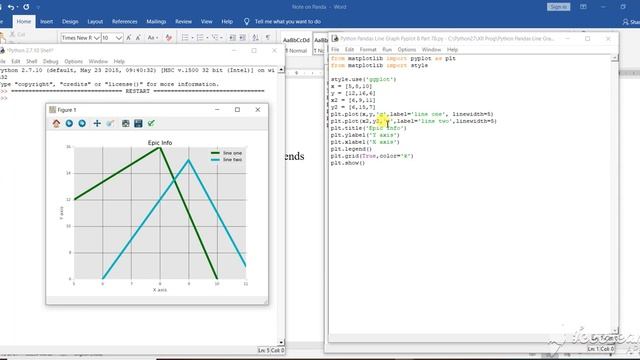
Task: Click the Tell me lightbulb icon in Word
Action: pos(247,22)
